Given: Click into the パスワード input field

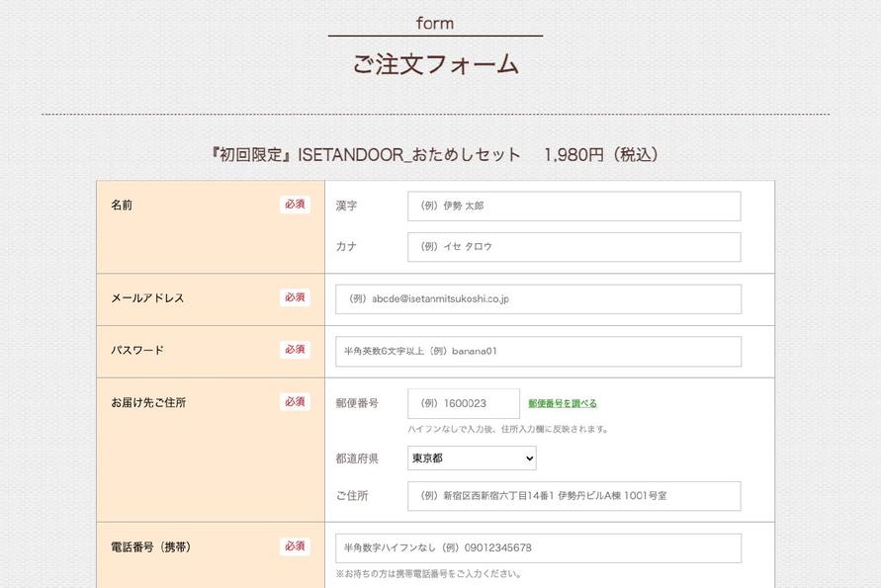Looking at the screenshot, I should click(538, 351).
